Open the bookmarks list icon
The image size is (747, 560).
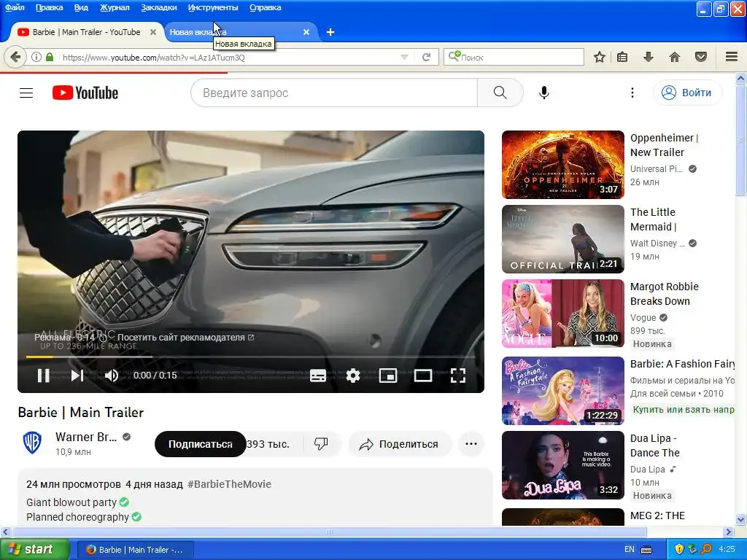(622, 57)
